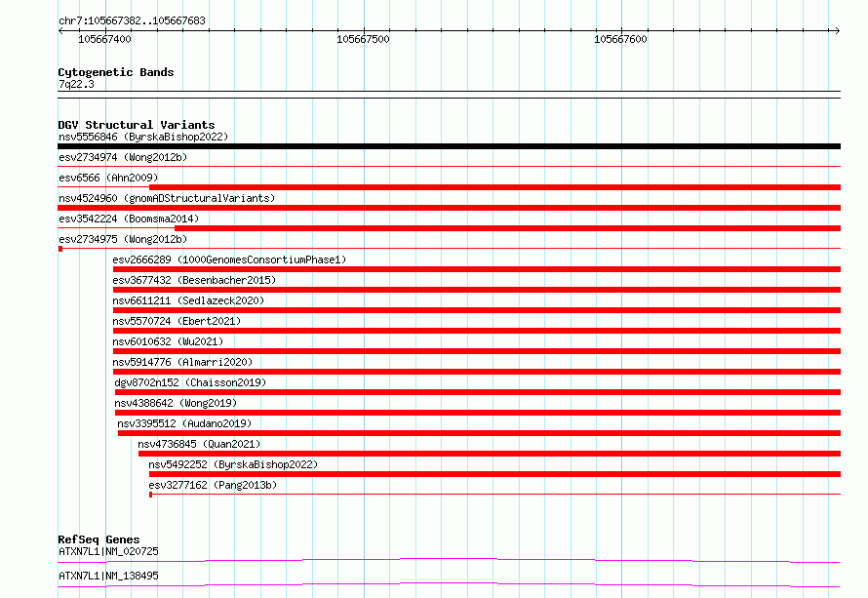The image size is (868, 598).
Task: Click the red nsv3395512 variant bar
Action: (480, 433)
